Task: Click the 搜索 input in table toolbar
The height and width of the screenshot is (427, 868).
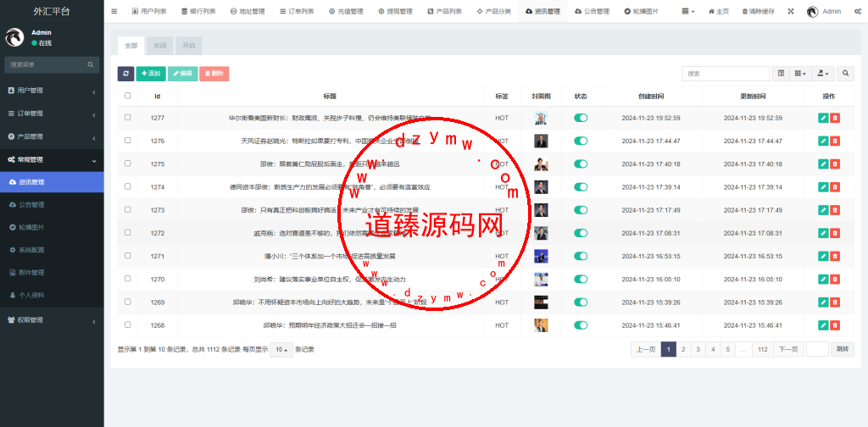Action: [x=726, y=74]
